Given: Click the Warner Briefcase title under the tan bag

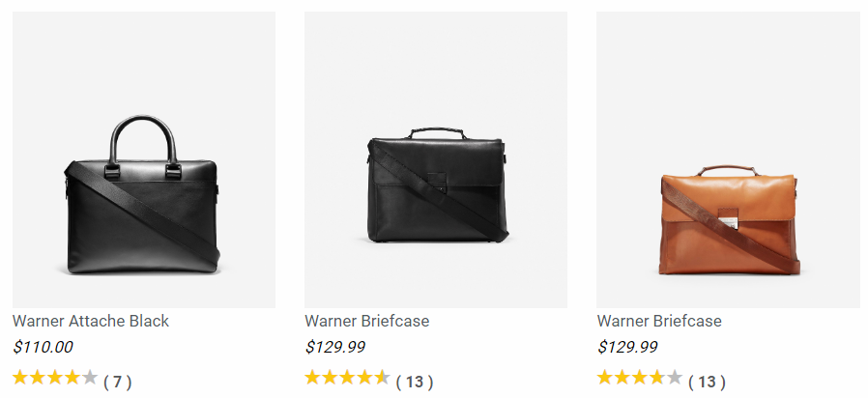Looking at the screenshot, I should tap(659, 321).
